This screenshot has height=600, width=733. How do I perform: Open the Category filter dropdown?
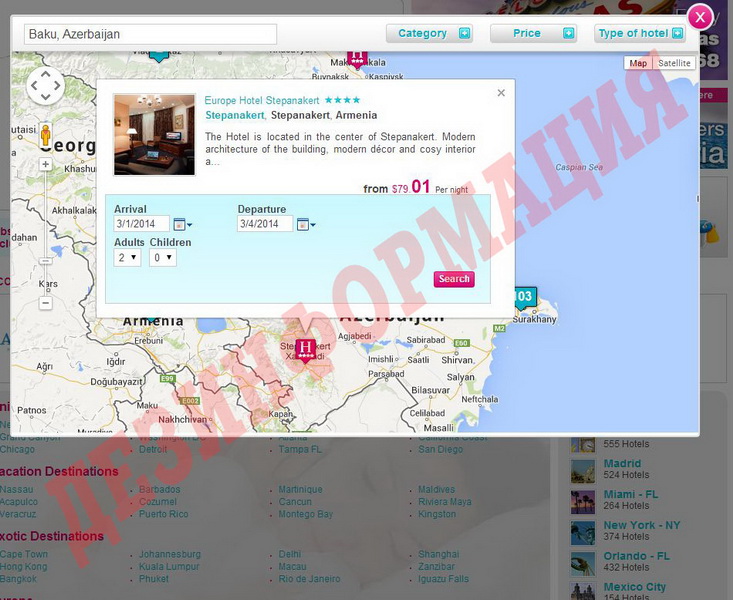pyautogui.click(x=429, y=33)
